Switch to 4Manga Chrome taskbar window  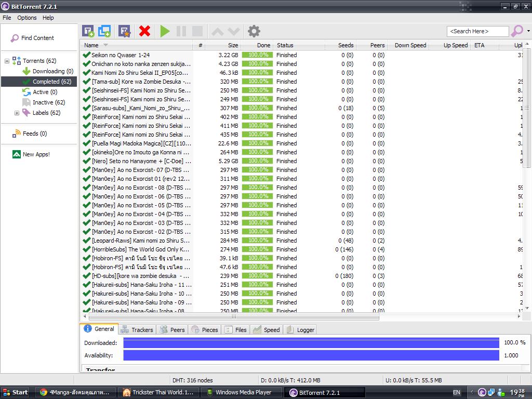[x=75, y=392]
